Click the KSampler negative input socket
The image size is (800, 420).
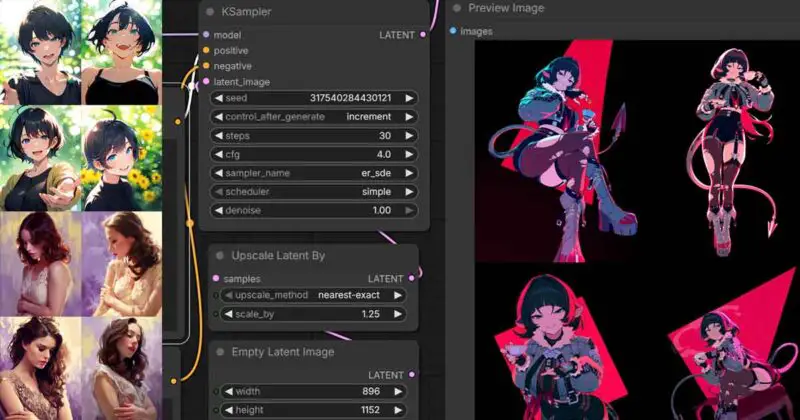(206, 66)
